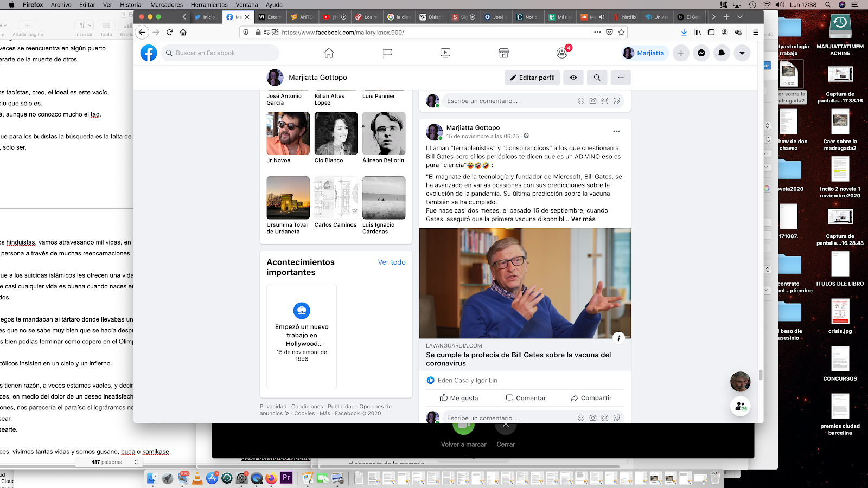
Task: Add a GIF to the upper comment
Action: (x=605, y=101)
